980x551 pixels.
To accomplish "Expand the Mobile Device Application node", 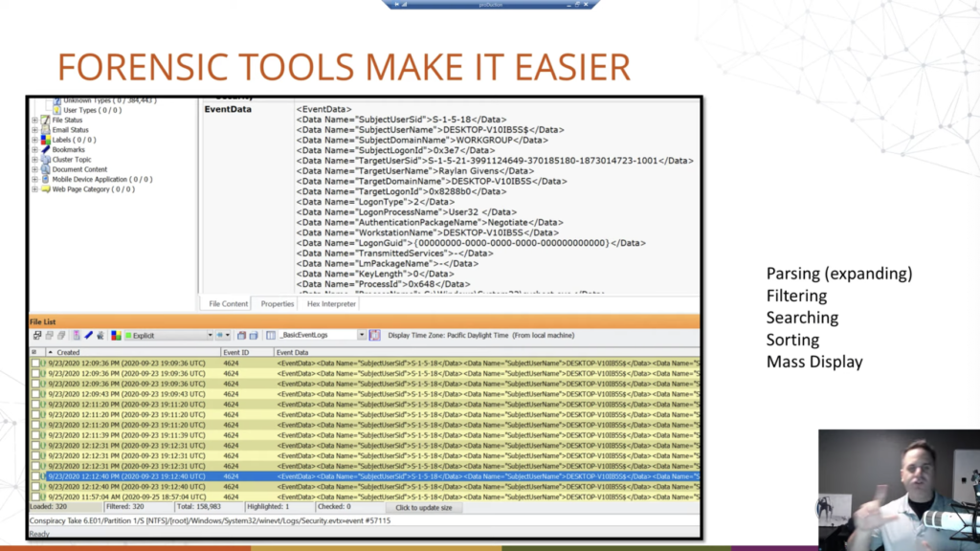I will coord(35,179).
